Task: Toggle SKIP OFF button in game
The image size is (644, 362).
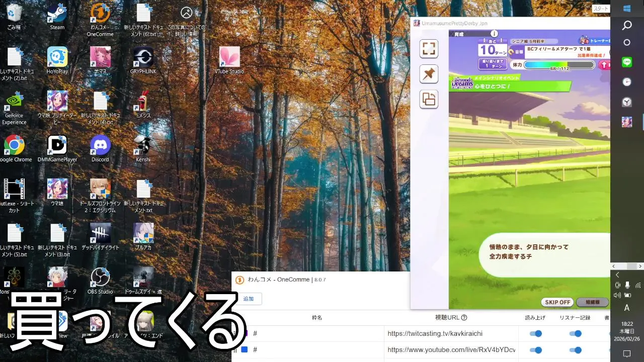Action: (x=557, y=302)
